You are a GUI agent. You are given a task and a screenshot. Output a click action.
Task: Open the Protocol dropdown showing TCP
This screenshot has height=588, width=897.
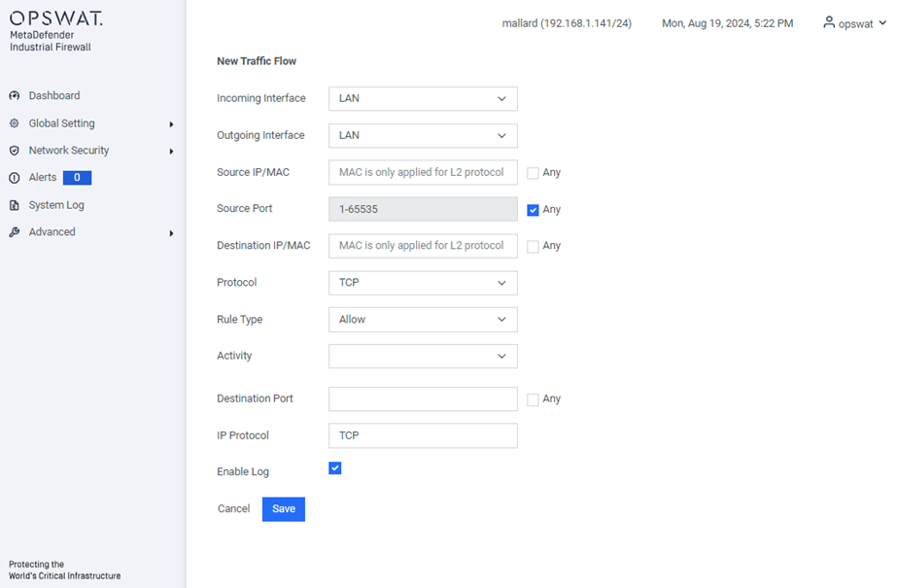click(423, 283)
